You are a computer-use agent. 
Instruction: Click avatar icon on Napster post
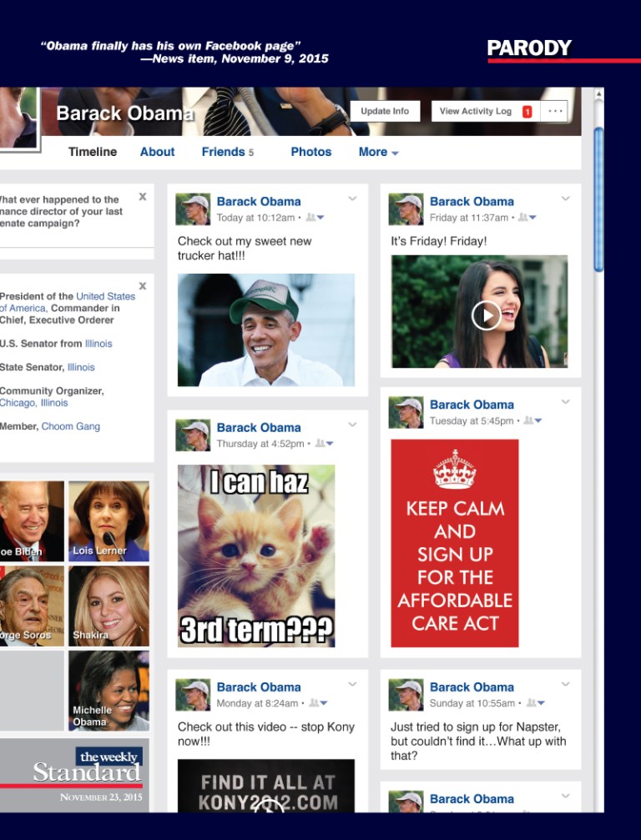point(406,695)
